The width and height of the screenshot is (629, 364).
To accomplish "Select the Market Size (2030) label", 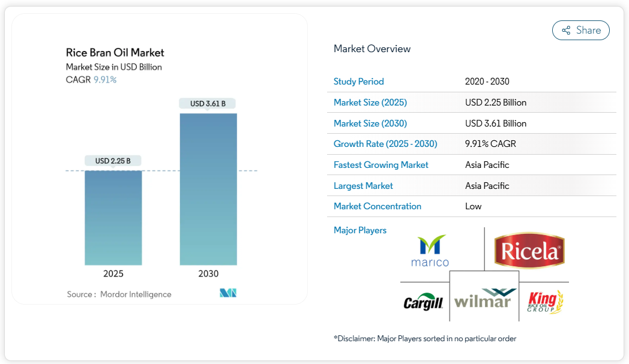I will pyautogui.click(x=370, y=124).
